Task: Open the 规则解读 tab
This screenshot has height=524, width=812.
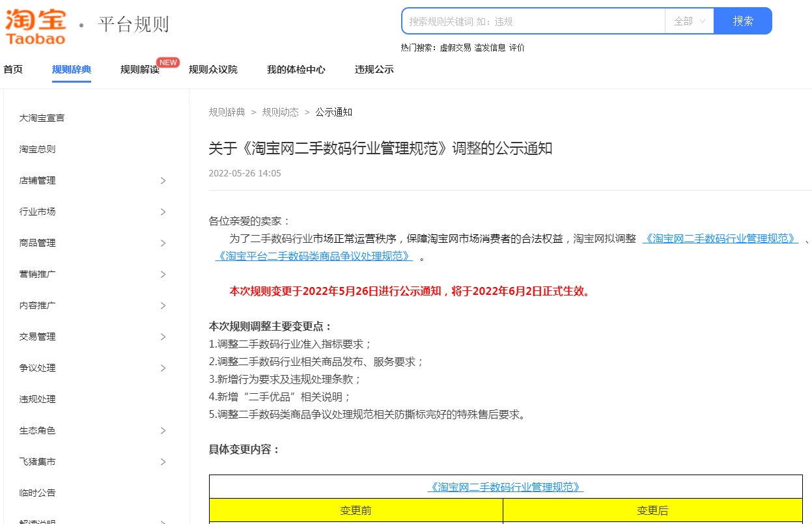Action: [x=140, y=70]
